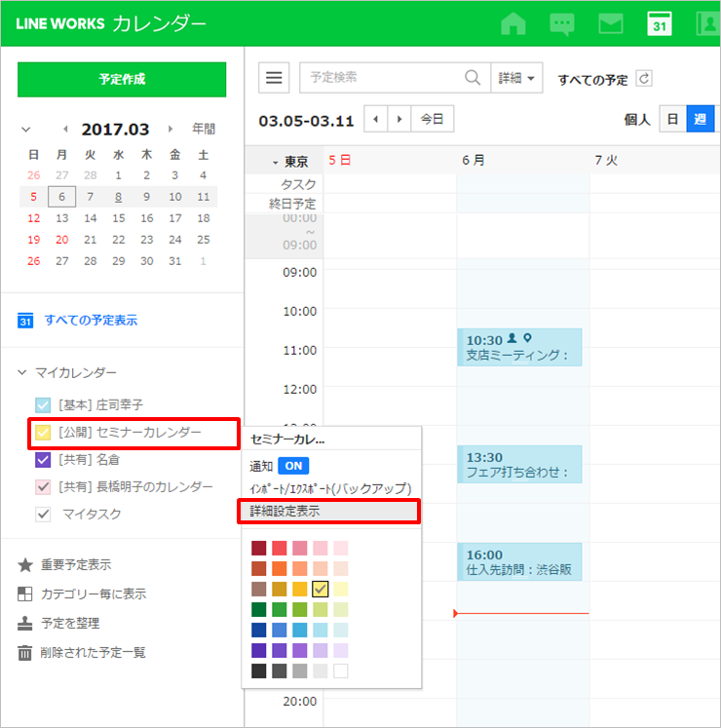Viewport: 721px width, 728px height.
Task: Toggle the [共有] 名倉 calendar checkbox
Action: click(x=43, y=459)
